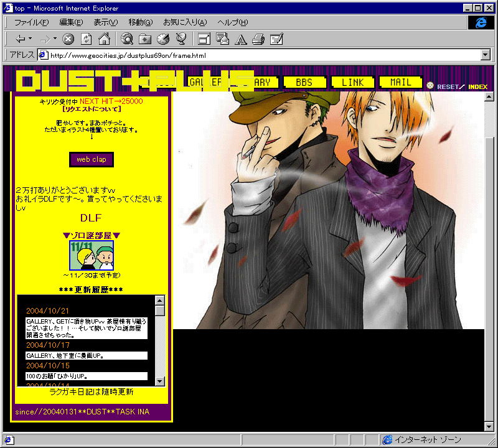Open the 移動(G) menu
This screenshot has height=448, width=498.
(x=141, y=22)
